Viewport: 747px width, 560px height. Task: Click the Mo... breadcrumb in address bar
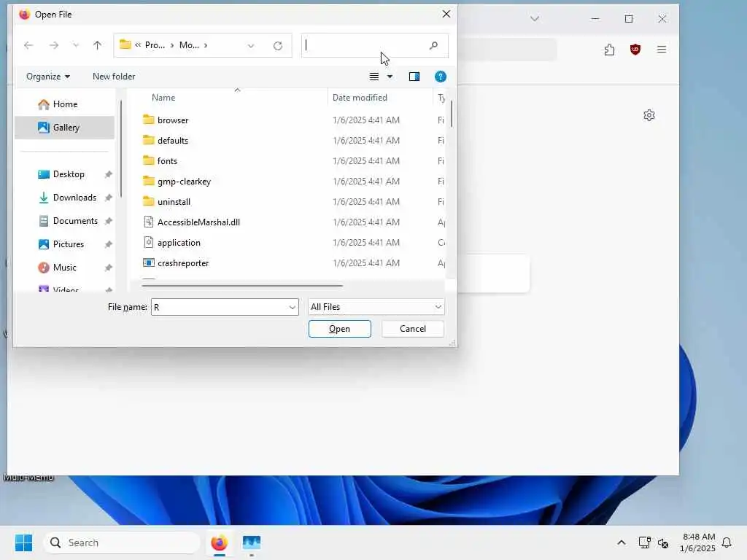189,45
